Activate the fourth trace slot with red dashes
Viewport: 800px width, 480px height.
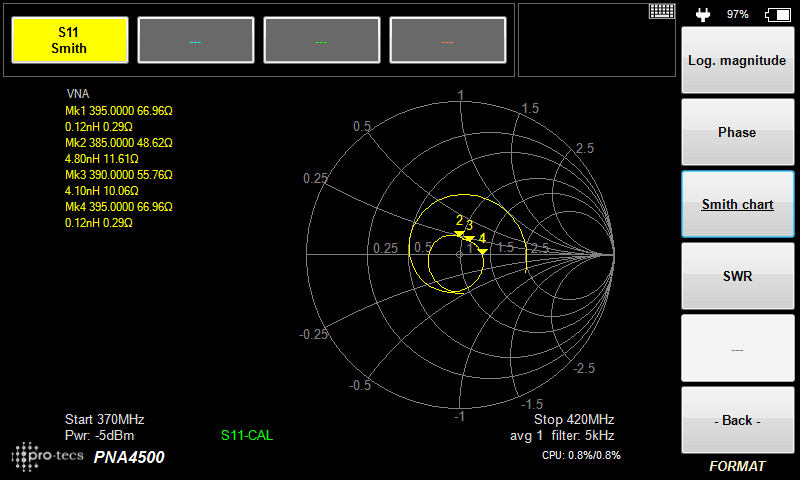[447, 40]
